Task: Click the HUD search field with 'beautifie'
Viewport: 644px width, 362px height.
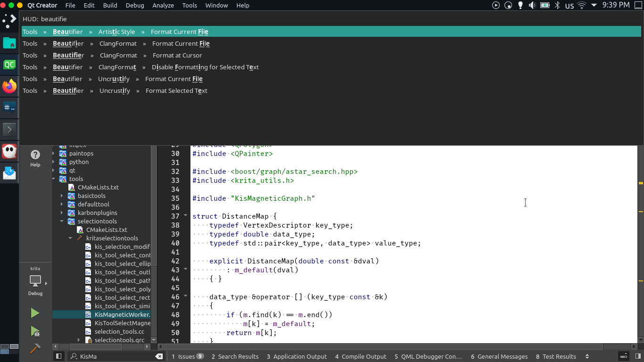Action: coord(331,19)
